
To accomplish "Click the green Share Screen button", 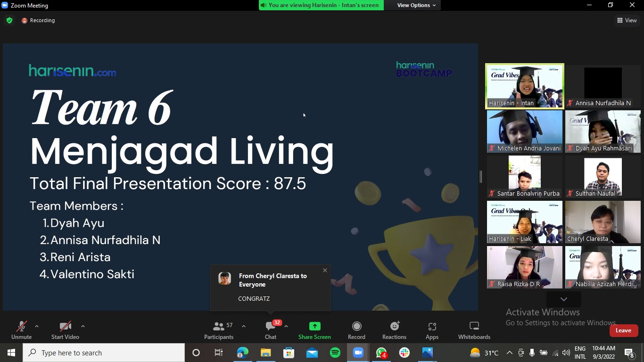I will [x=314, y=330].
